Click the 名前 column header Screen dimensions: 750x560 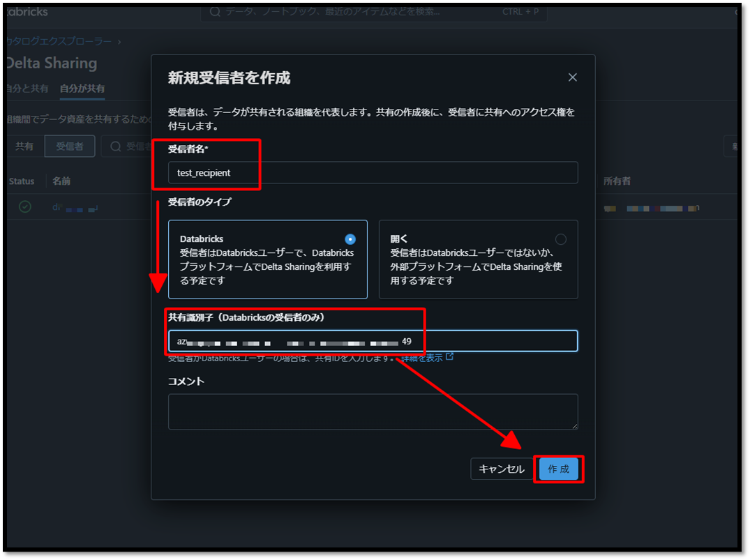pos(61,181)
